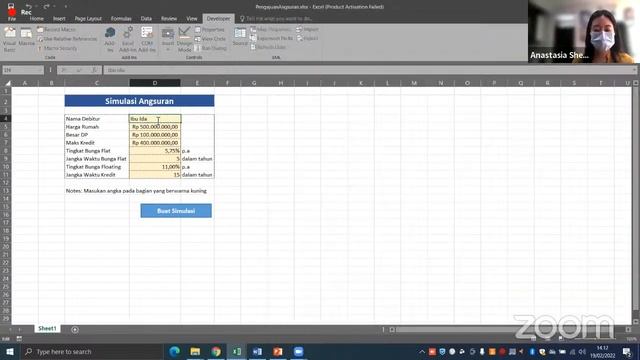Open Google Chrome from the taskbar
Screen dimensions: 640x360
pyautogui.click(x=216, y=351)
